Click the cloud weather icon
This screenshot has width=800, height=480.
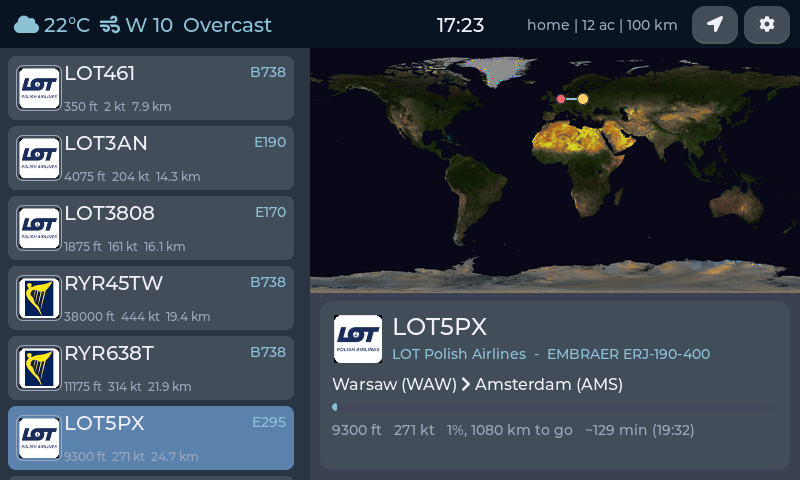[x=27, y=25]
